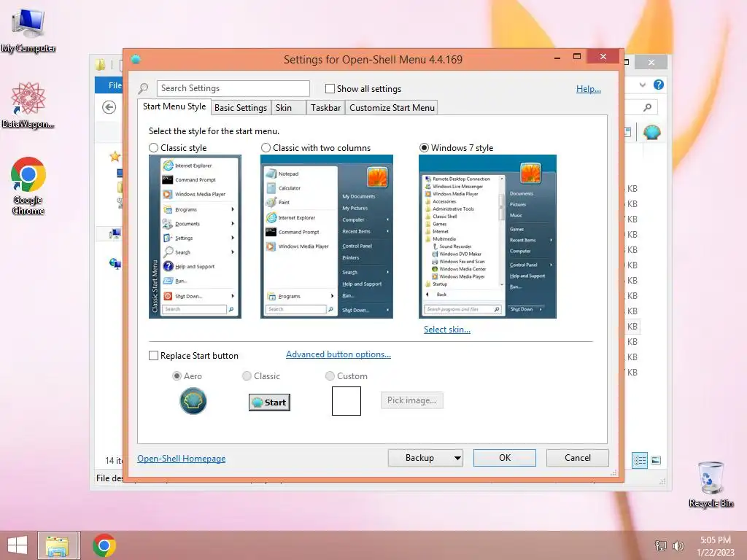Image resolution: width=747 pixels, height=560 pixels.
Task: Click the Aero shell start button image
Action: point(193,401)
